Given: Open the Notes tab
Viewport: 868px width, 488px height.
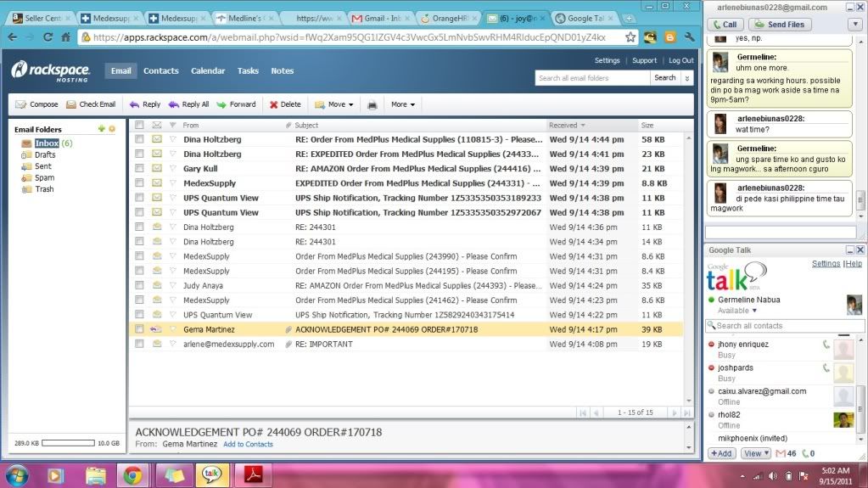Looking at the screenshot, I should click(283, 70).
